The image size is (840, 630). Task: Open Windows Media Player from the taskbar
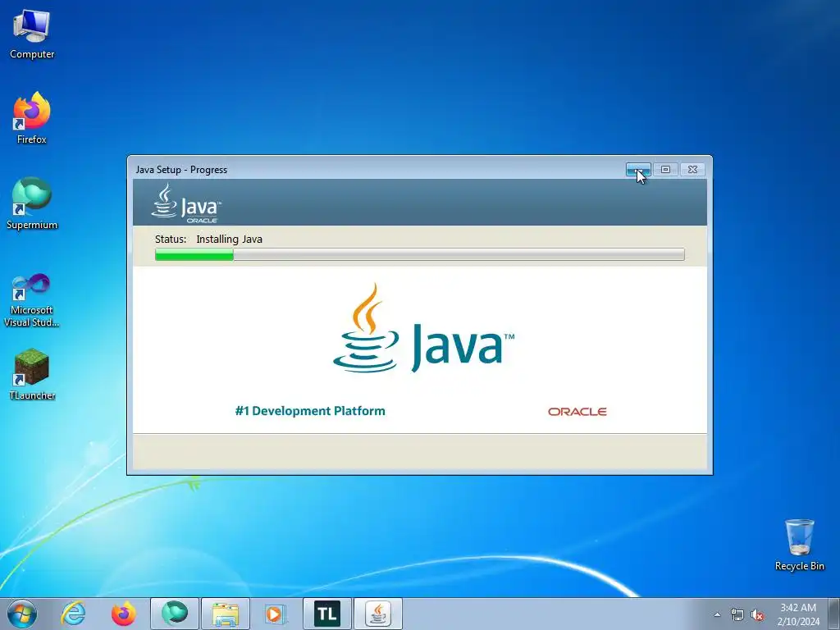(276, 614)
